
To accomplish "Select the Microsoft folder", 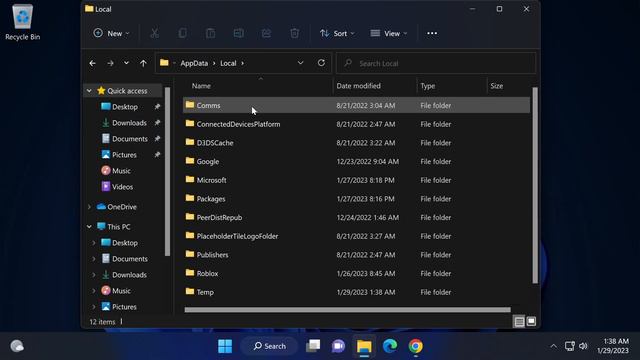I will tap(356, 180).
